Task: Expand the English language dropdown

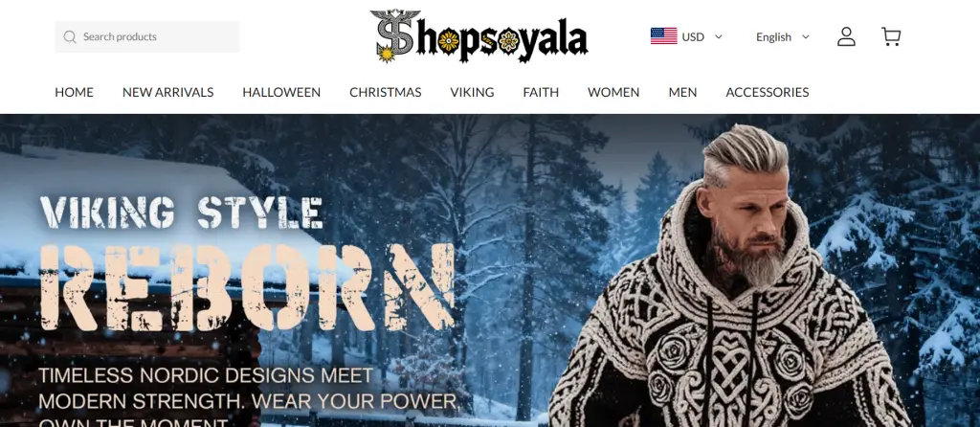Action: click(x=783, y=37)
